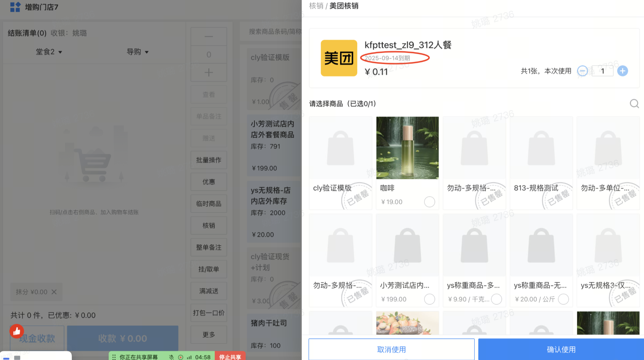Click the thumbs-up icon near 现金收款
Viewport: 644px width, 360px height.
(x=16, y=331)
